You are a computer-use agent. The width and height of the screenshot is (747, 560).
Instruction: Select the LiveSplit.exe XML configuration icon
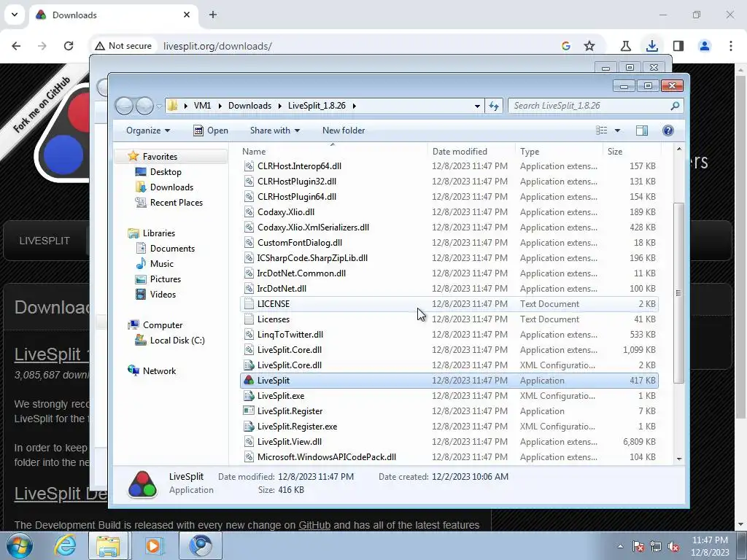tap(249, 396)
